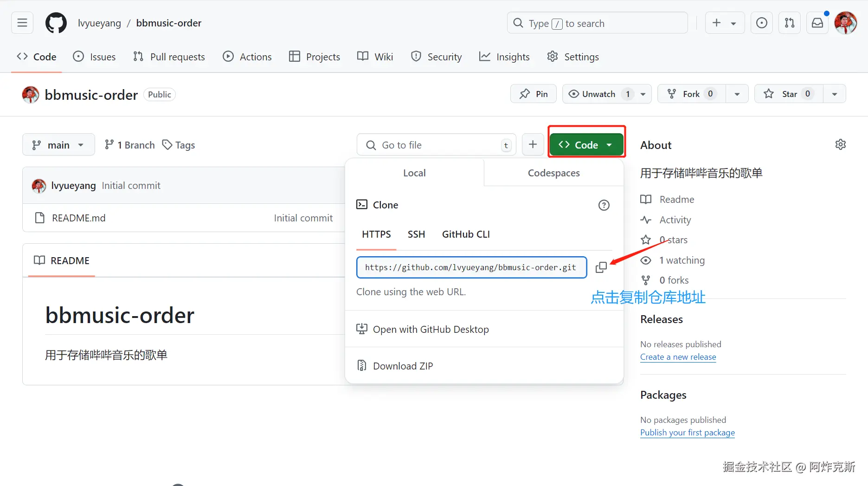868x486 pixels.
Task: Open the hamburger navigation menu
Action: [22, 23]
